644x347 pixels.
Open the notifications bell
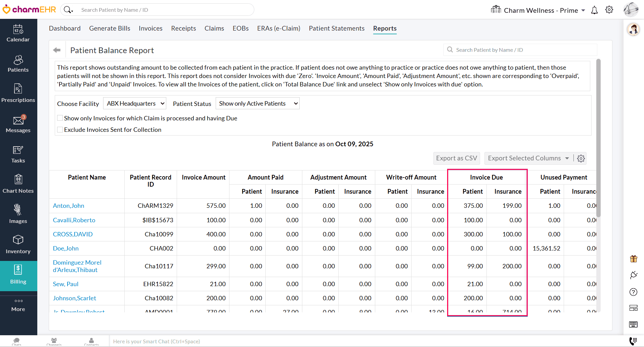(x=594, y=10)
